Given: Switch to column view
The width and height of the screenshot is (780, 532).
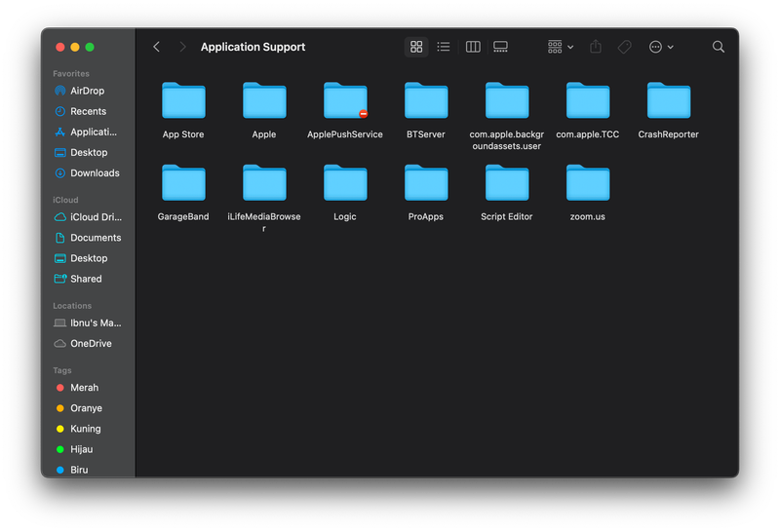Looking at the screenshot, I should pos(473,47).
